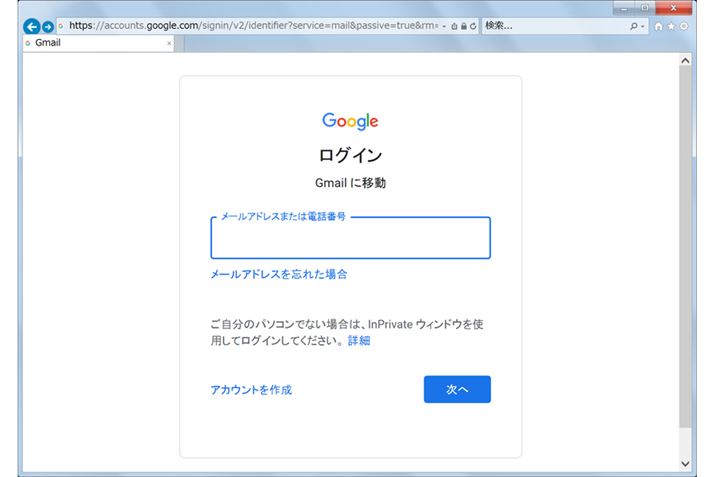Image resolution: width=715 pixels, height=477 pixels.
Task: Open the address bar autocomplete dropdown arrow
Action: pyautogui.click(x=444, y=26)
